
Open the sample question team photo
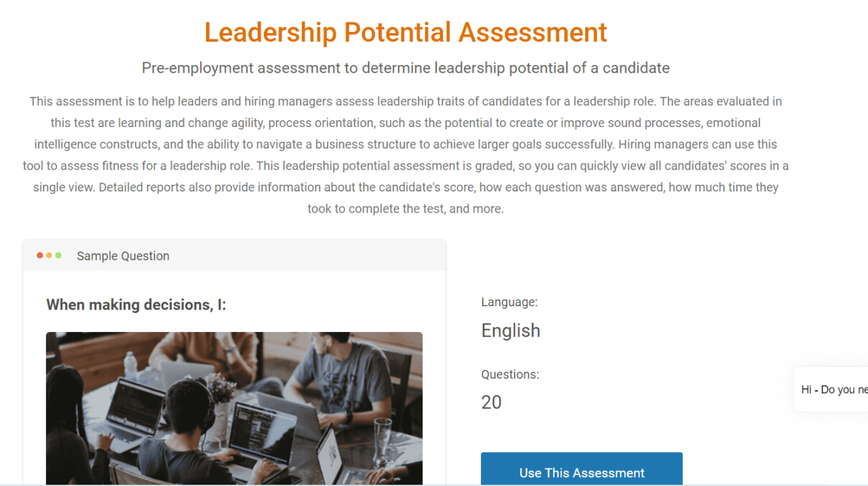pos(234,407)
